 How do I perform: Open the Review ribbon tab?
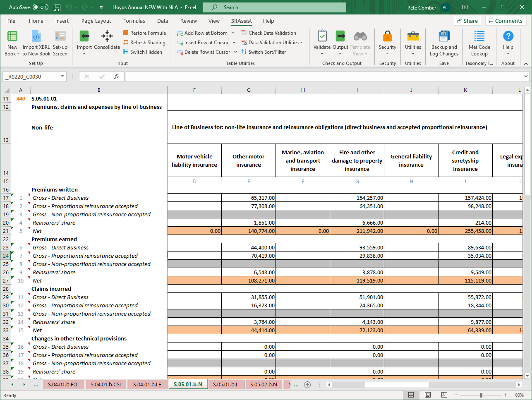tap(189, 21)
